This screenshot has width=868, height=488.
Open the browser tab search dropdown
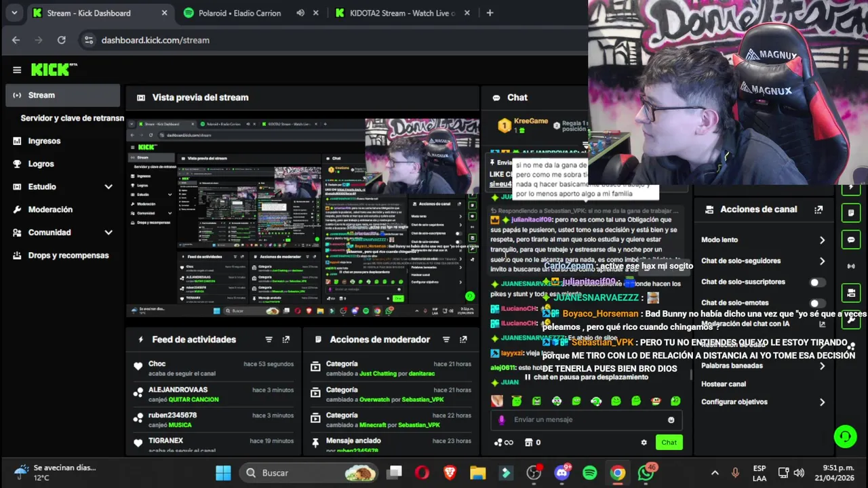(14, 13)
